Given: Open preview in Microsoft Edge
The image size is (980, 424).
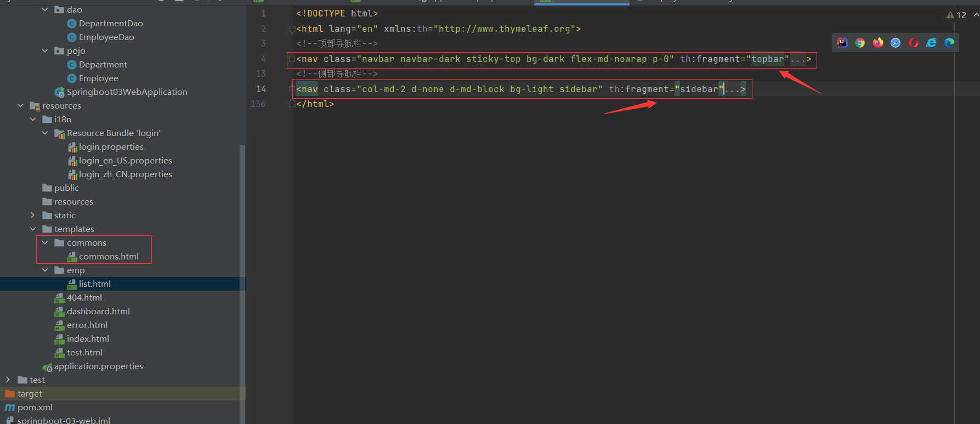Looking at the screenshot, I should pos(949,43).
